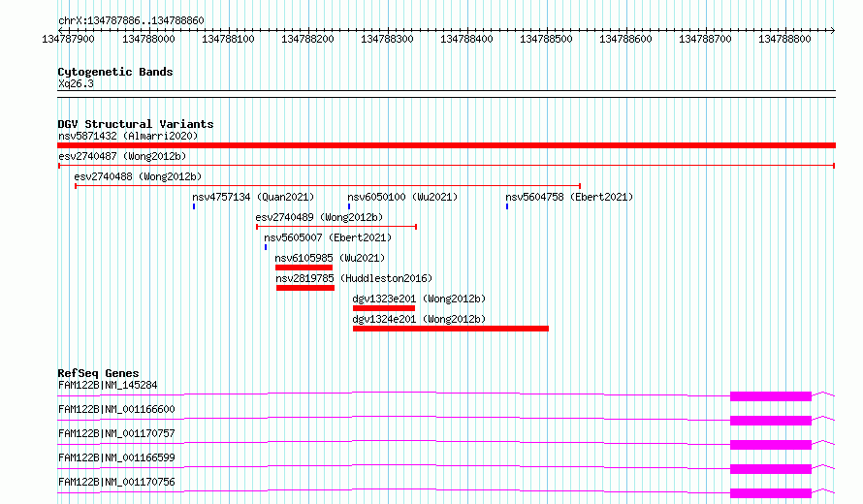This screenshot has width=863, height=504.
Task: Click the red bar under nsv2819785
Action: (x=304, y=288)
